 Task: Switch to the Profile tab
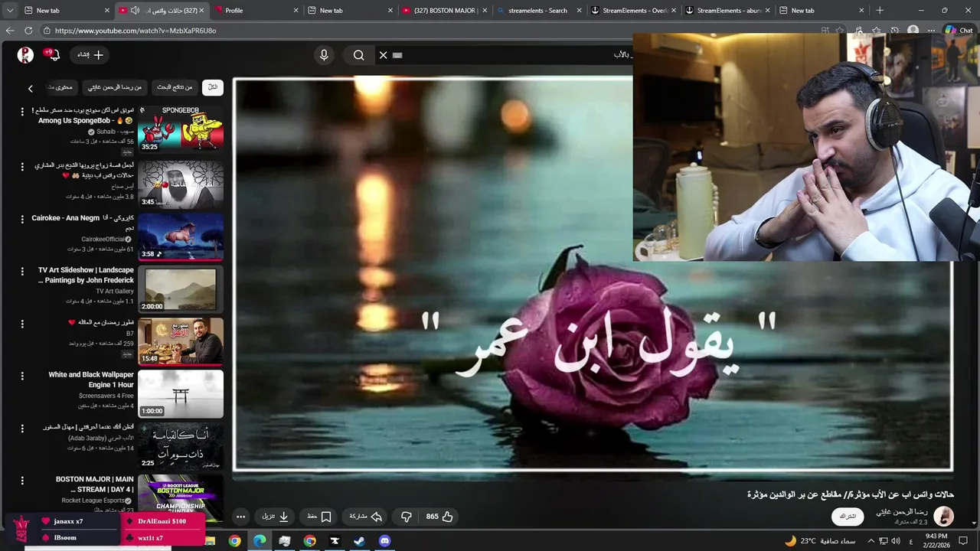click(256, 11)
